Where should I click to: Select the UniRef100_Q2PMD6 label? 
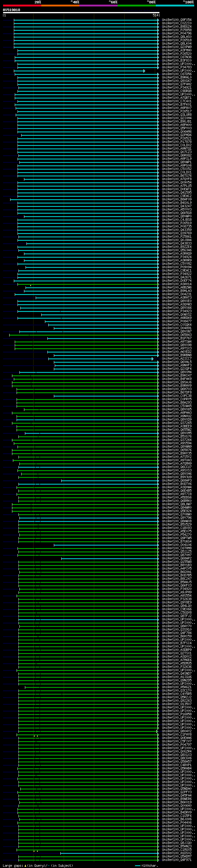(x=176, y=135)
